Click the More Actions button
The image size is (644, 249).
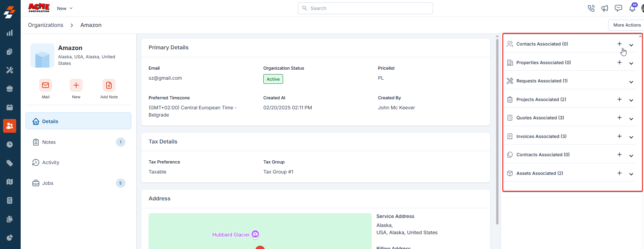coord(627,25)
